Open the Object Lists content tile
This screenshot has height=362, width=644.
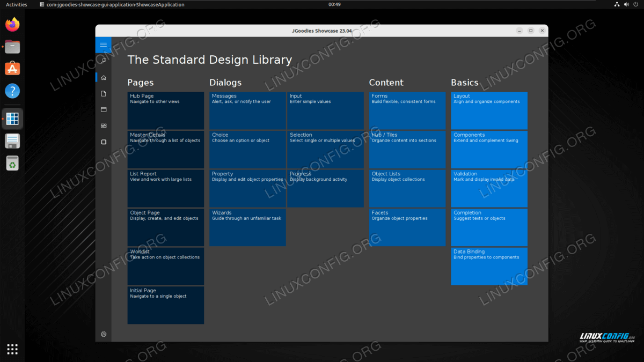pyautogui.click(x=407, y=189)
